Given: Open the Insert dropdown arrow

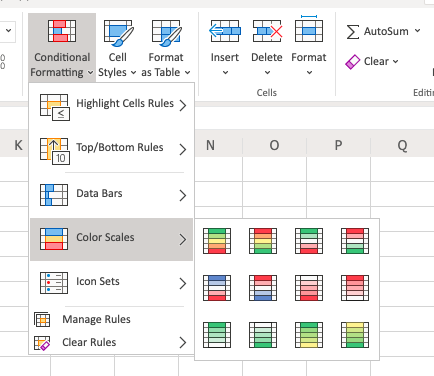Looking at the screenshot, I should [x=225, y=72].
